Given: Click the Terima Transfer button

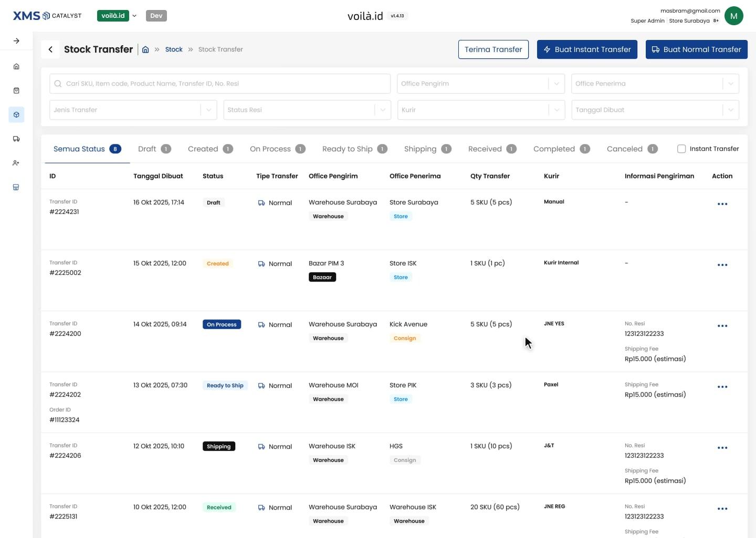Looking at the screenshot, I should pyautogui.click(x=493, y=49).
